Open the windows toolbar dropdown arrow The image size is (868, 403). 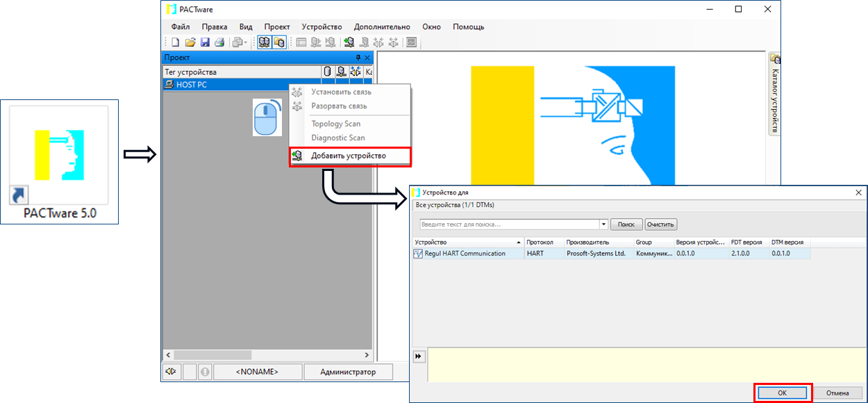pyautogui.click(x=244, y=42)
